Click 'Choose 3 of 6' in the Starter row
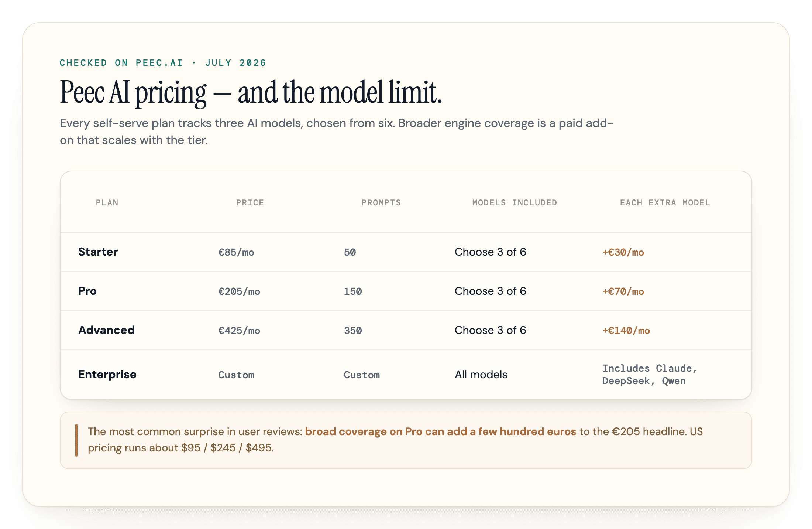 490,252
